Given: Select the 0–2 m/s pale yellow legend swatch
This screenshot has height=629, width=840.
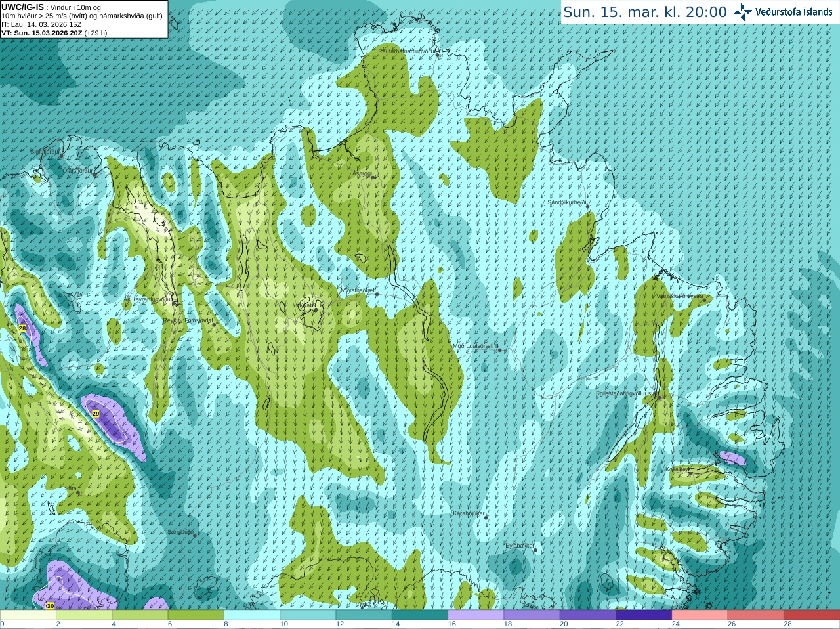Looking at the screenshot, I should pyautogui.click(x=28, y=615).
